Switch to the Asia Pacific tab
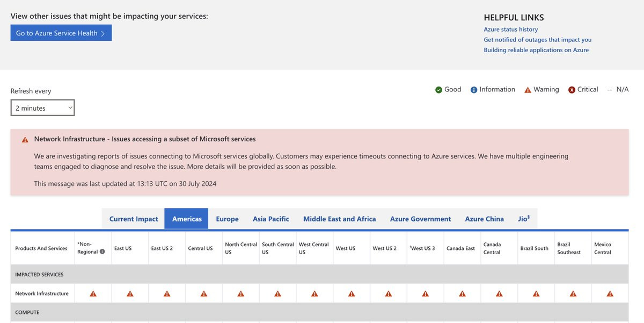The width and height of the screenshot is (644, 323). (271, 219)
